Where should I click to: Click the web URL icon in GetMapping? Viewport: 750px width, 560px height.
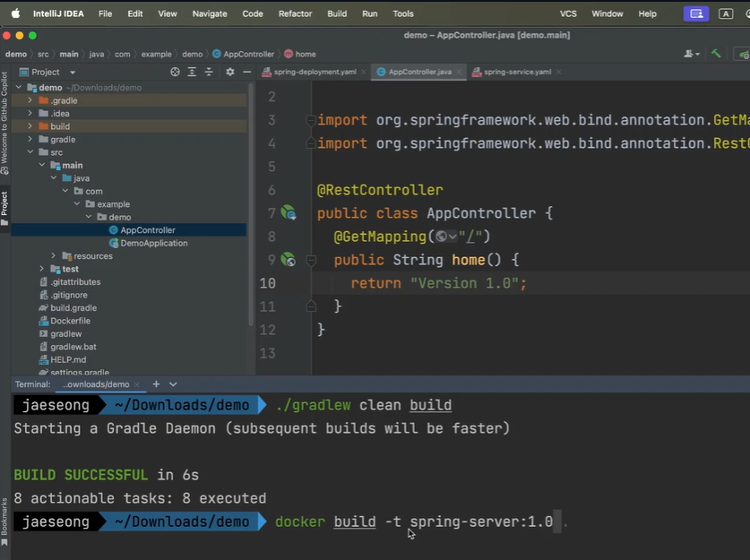click(x=446, y=237)
